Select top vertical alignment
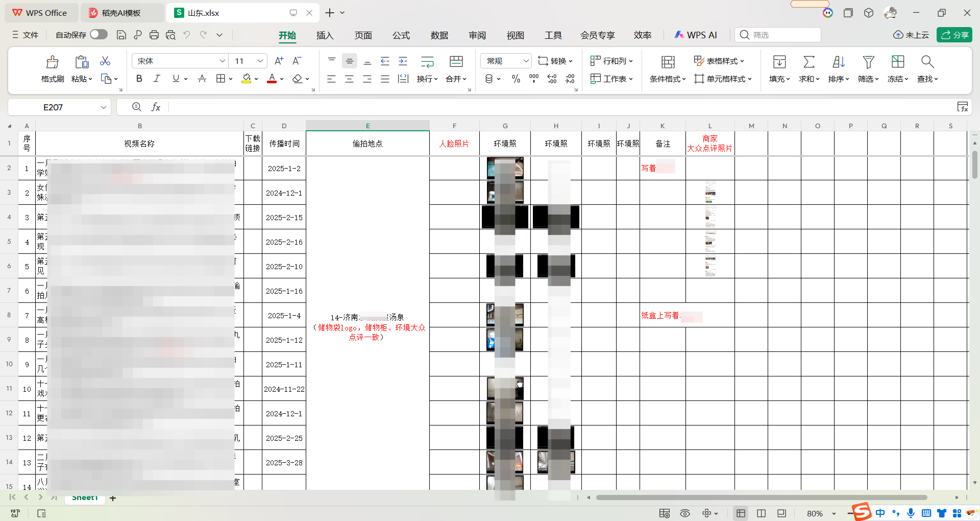Screen dimensions: 980x521 pyautogui.click(x=331, y=60)
